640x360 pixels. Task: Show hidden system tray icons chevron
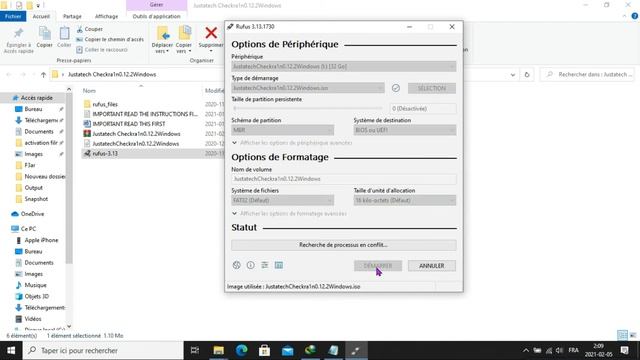[x=526, y=350]
